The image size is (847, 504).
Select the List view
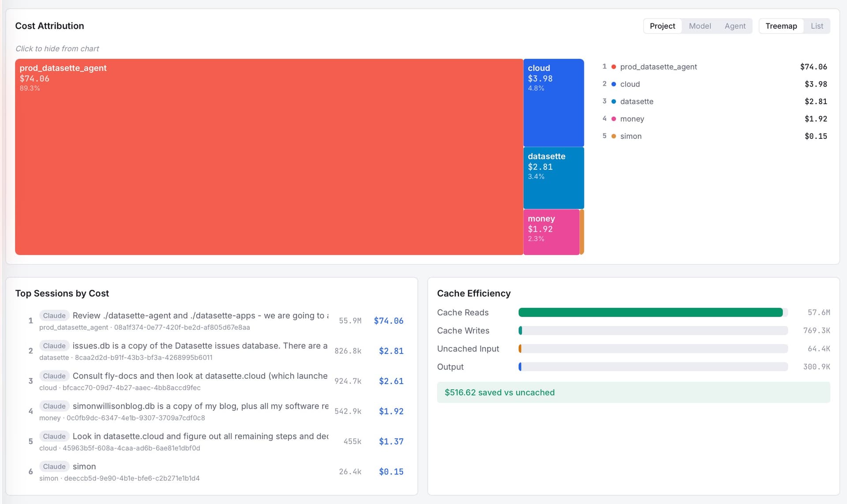817,26
